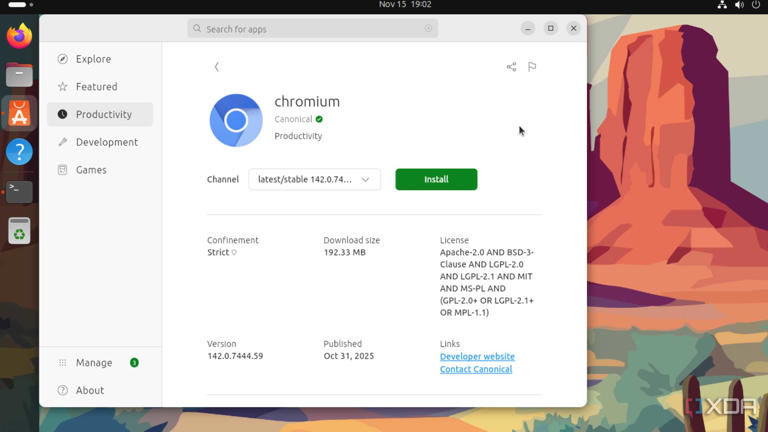This screenshot has width=768, height=432.
Task: Open the clock Nov 15 19:02
Action: pyautogui.click(x=405, y=4)
